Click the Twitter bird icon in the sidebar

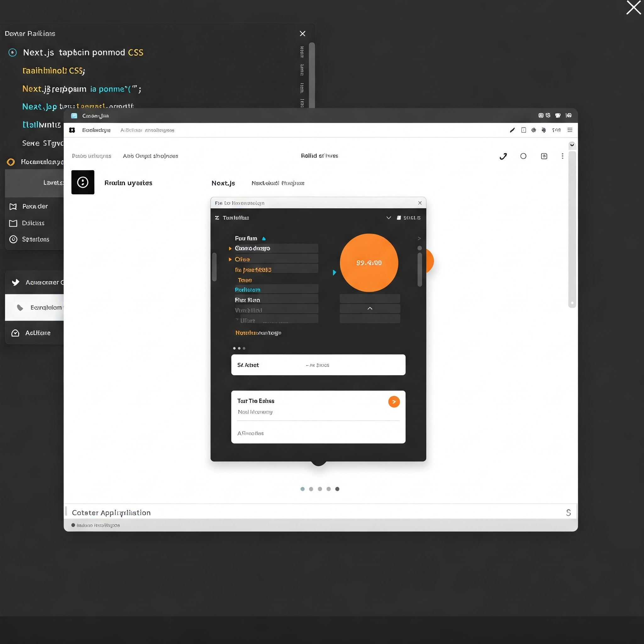pos(15,282)
